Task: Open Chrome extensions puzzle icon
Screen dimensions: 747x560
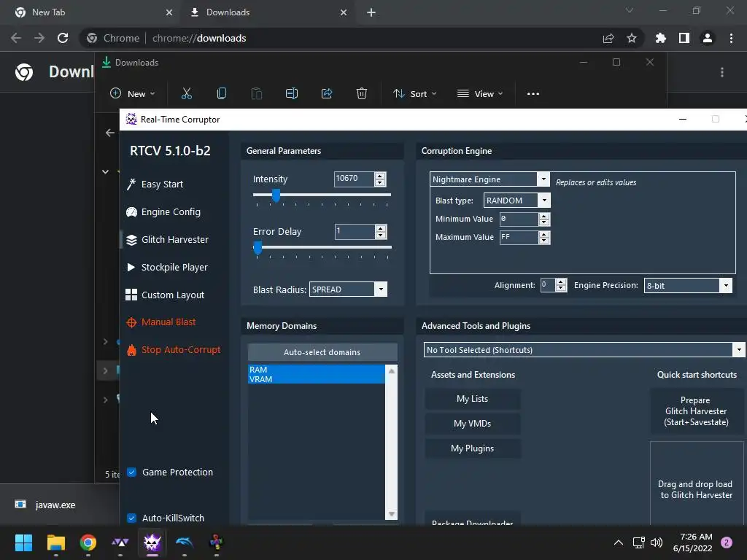Action: pyautogui.click(x=661, y=38)
